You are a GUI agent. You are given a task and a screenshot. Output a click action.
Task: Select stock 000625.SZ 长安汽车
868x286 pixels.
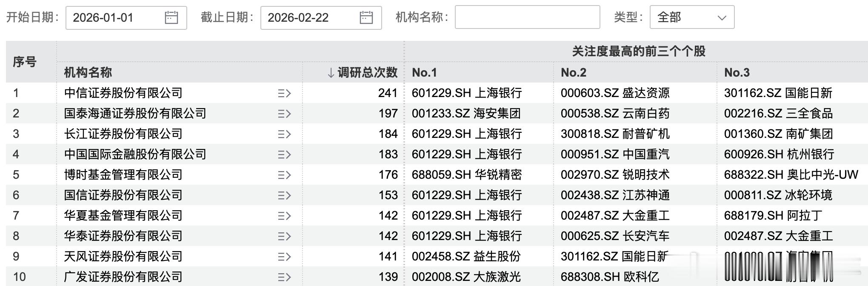click(615, 236)
